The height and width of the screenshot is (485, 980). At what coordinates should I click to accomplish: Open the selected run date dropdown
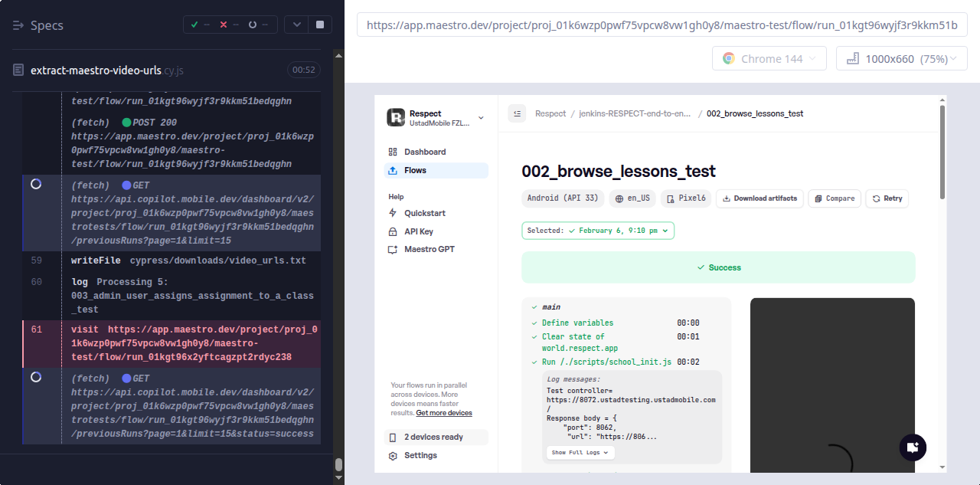pyautogui.click(x=597, y=231)
